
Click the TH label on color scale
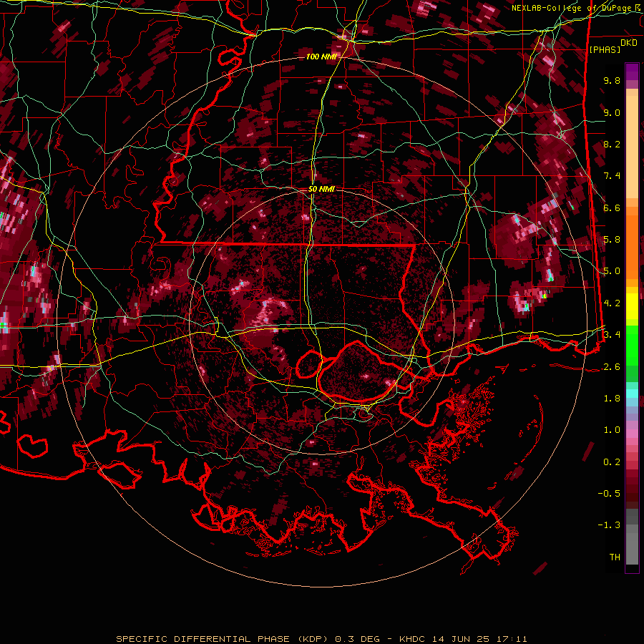(615, 557)
